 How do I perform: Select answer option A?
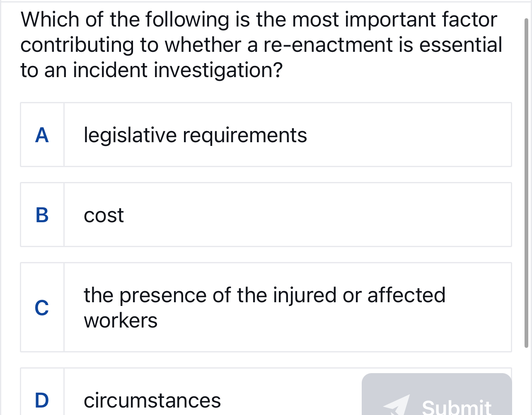[x=266, y=134]
